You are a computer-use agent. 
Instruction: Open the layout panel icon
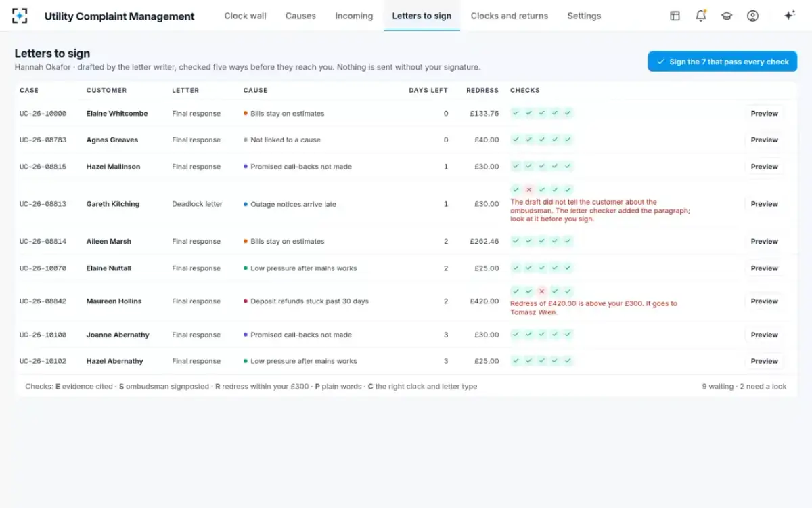tap(675, 16)
